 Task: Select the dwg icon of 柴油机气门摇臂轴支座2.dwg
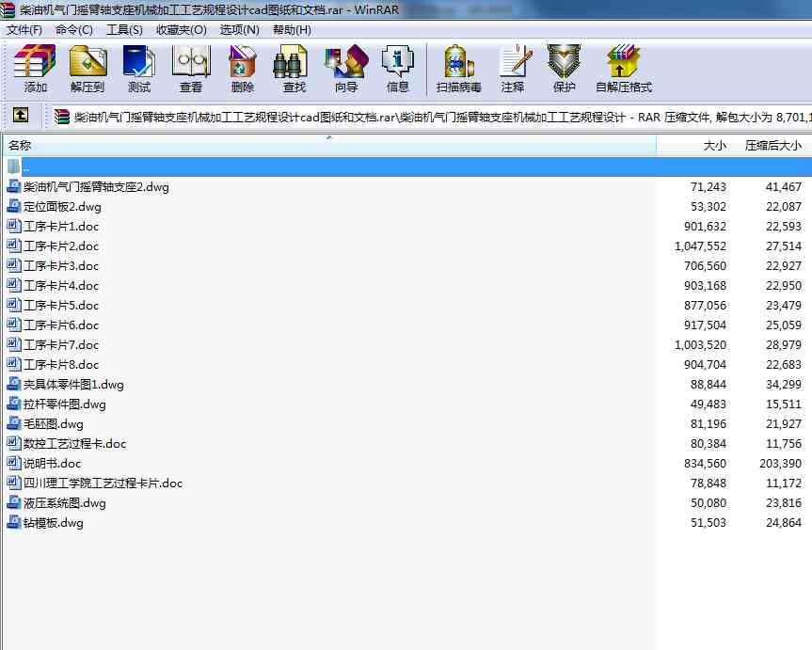[x=14, y=186]
